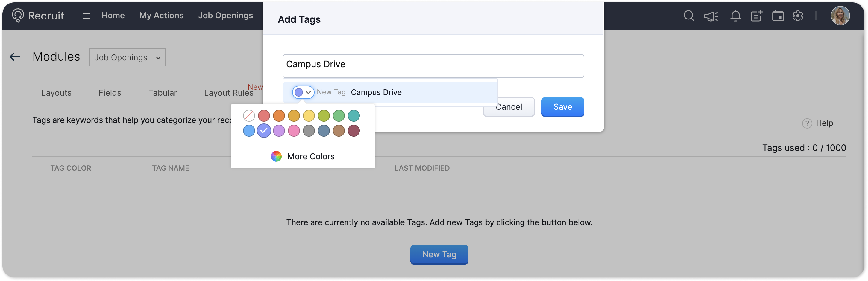Select the New Tag Campus Drive suggestion
Screen dimensions: 868x281
tap(376, 92)
